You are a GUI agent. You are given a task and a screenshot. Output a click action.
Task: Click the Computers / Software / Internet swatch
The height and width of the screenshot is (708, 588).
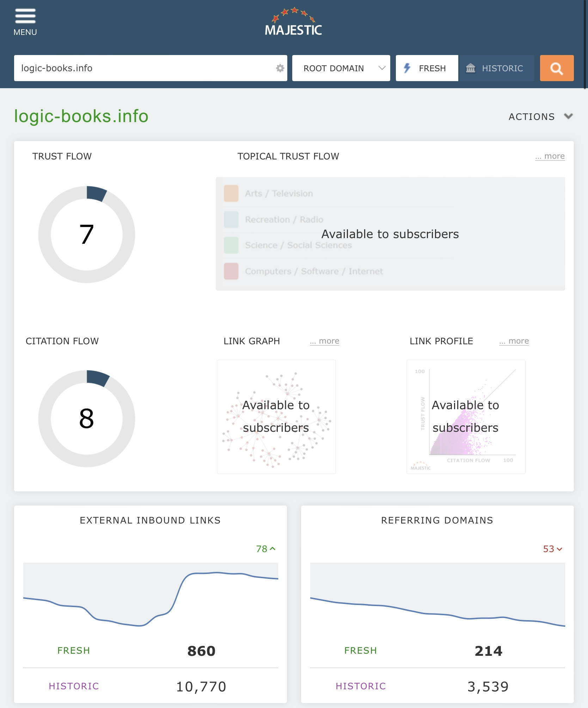(231, 271)
